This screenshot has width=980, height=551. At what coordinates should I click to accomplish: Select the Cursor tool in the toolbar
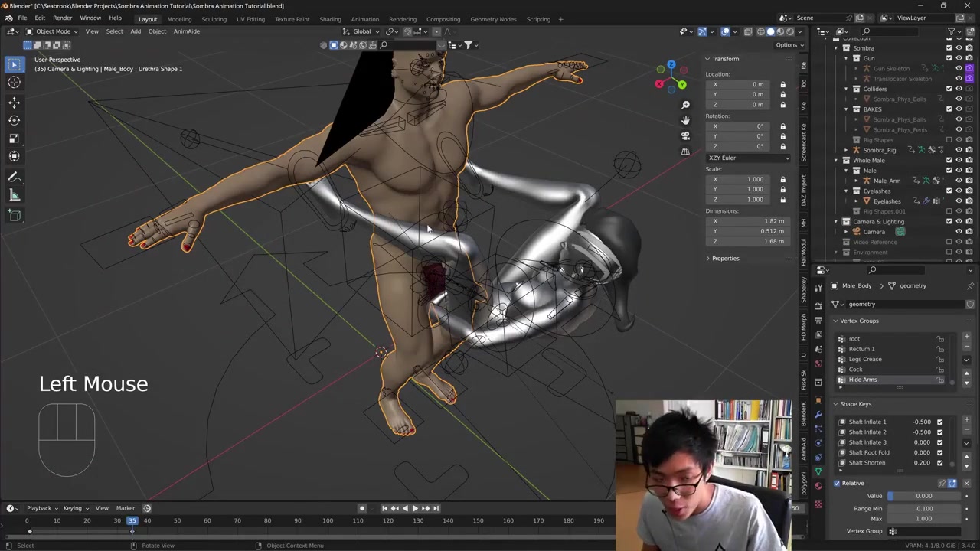click(x=14, y=83)
